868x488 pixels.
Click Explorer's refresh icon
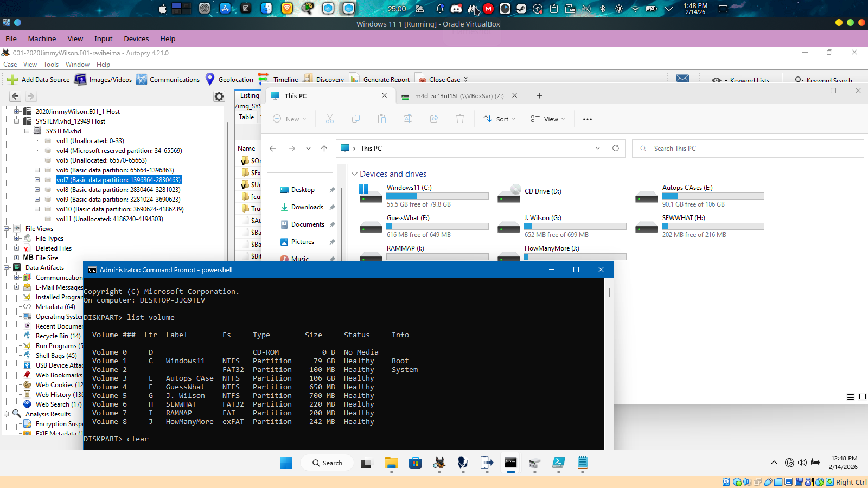point(616,148)
